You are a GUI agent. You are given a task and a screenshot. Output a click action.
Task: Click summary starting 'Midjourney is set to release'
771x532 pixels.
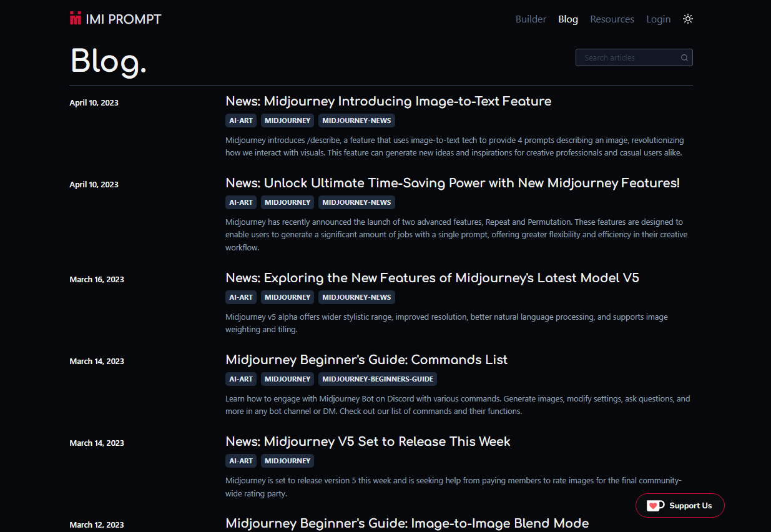click(453, 487)
